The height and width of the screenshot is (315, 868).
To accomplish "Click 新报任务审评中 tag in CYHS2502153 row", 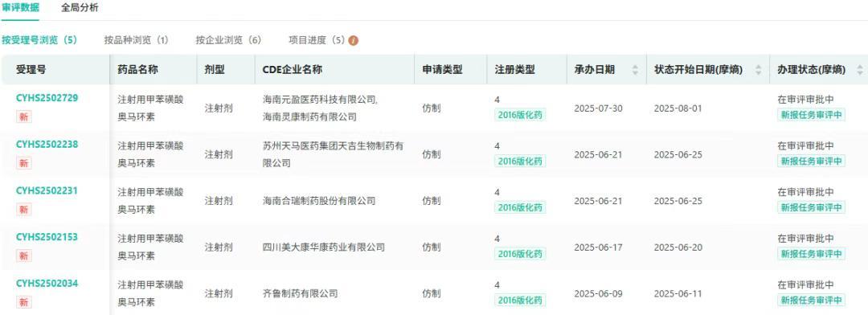I will point(812,254).
